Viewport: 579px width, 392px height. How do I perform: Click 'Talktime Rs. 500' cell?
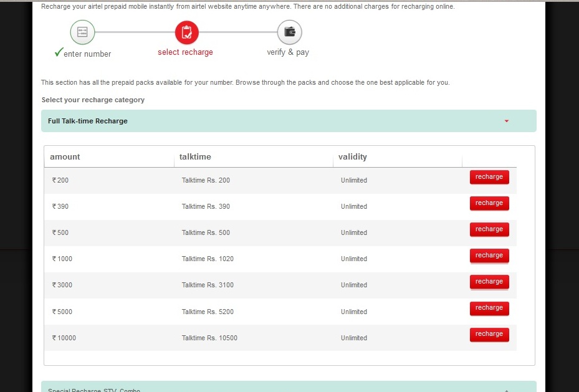coord(206,232)
